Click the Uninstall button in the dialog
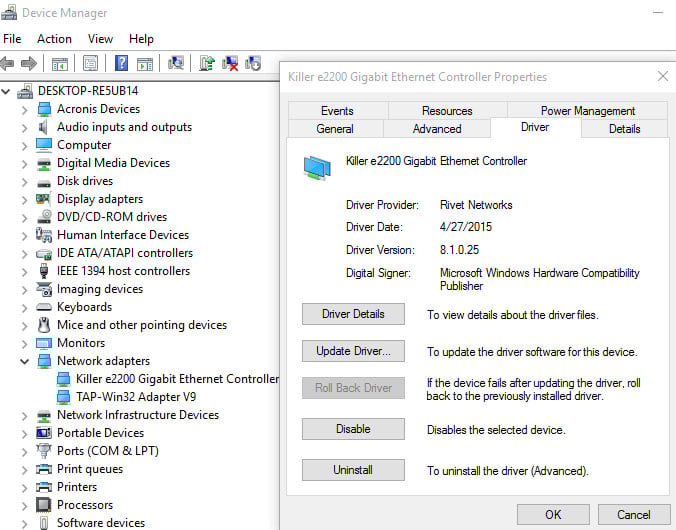This screenshot has width=676, height=530. click(x=353, y=470)
